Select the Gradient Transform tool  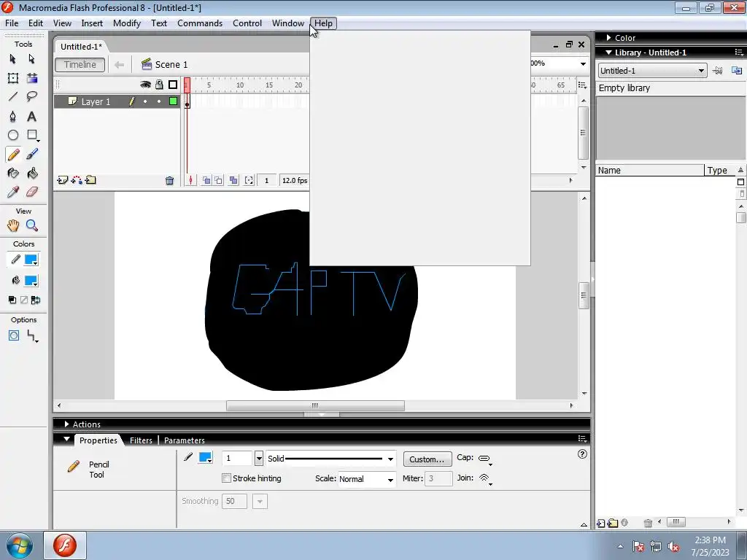click(32, 78)
